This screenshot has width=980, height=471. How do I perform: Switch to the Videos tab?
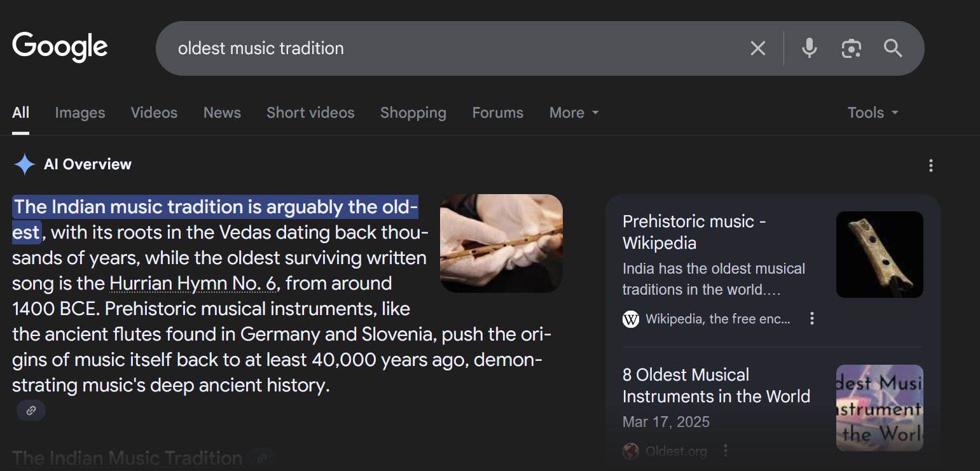click(x=154, y=113)
